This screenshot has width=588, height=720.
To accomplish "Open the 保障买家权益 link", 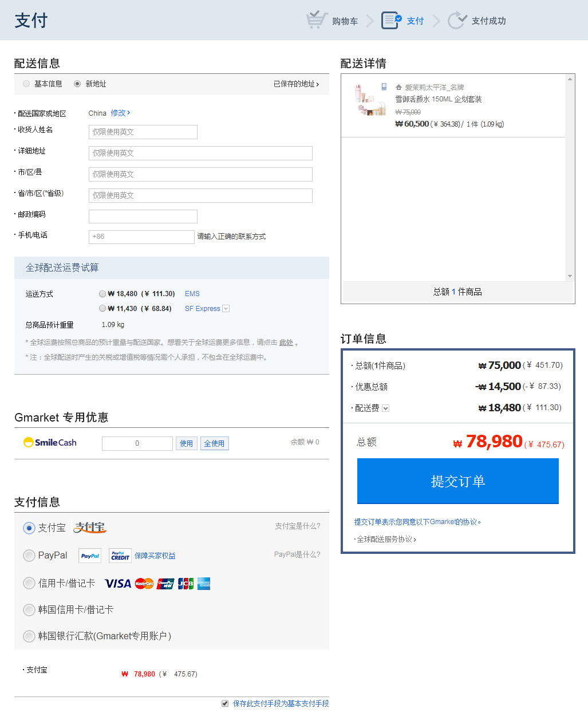I will click(155, 556).
